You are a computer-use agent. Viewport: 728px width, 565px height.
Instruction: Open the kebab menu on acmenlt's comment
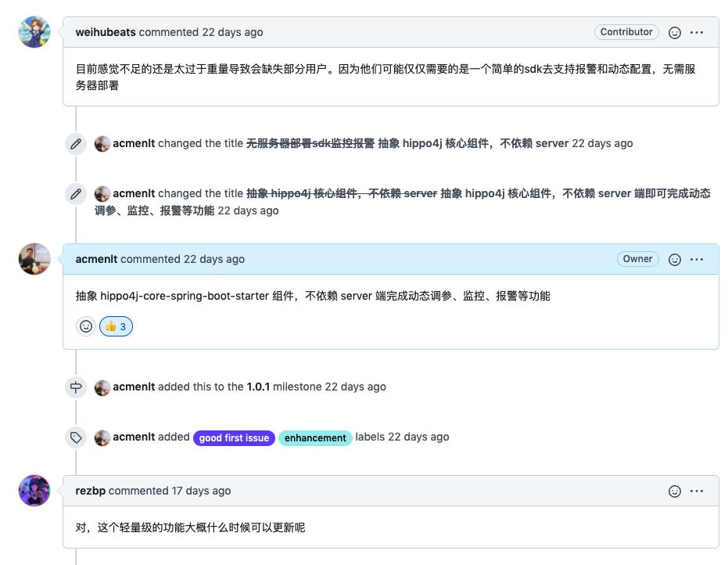697,259
